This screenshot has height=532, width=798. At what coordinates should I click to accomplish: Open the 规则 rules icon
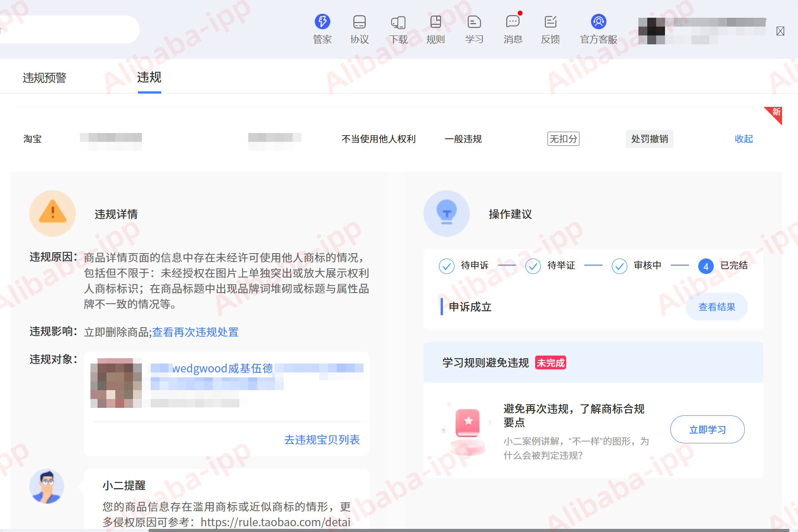click(435, 22)
